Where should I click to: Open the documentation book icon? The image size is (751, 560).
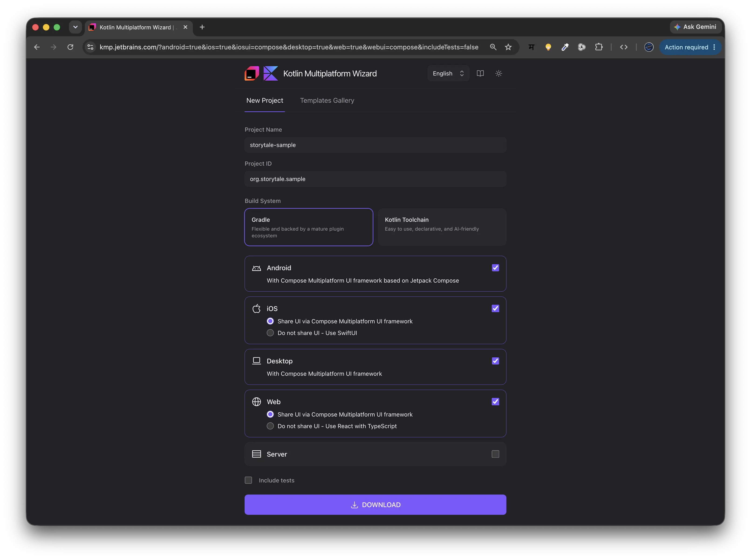(480, 74)
